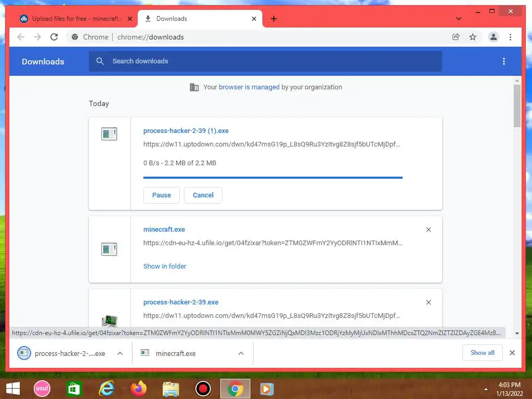Click the share page icon in address bar
The width and height of the screenshot is (532, 399).
tap(456, 37)
